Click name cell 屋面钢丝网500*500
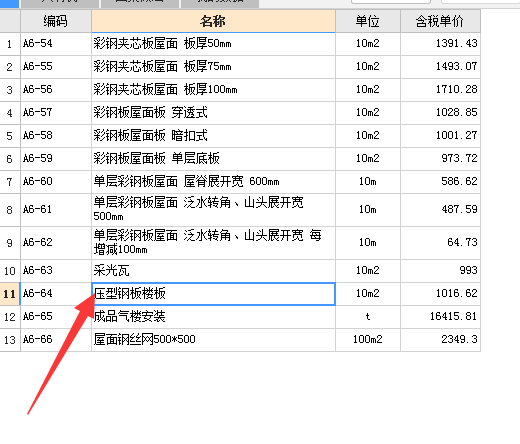The width and height of the screenshot is (520, 444). tap(213, 340)
